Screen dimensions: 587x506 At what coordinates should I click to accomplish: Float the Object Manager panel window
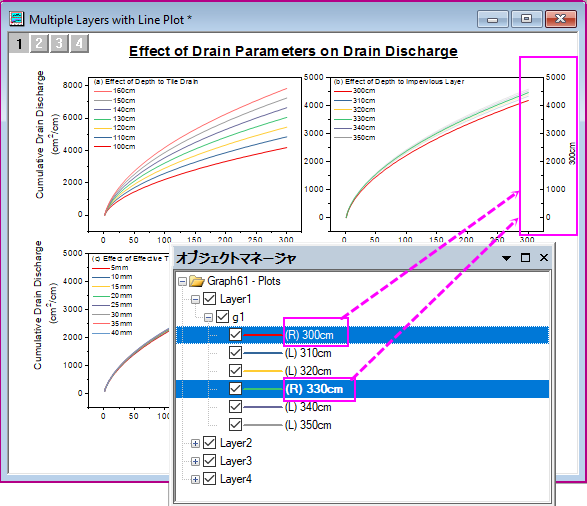525,257
